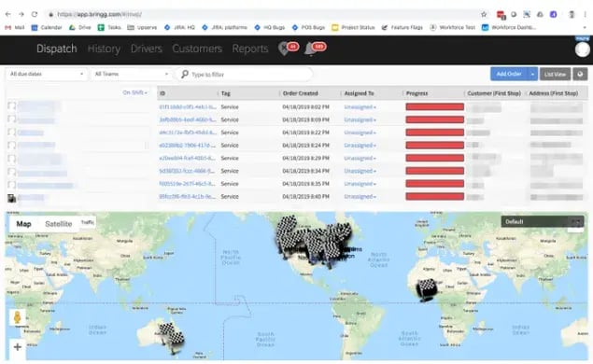Click the driver avatar that has a photo

(x=12, y=198)
